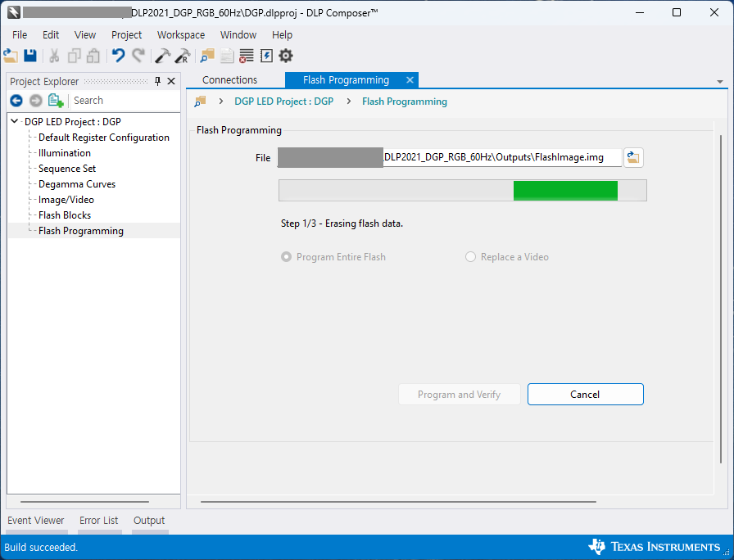This screenshot has height=560, width=734.
Task: Open settings with the gear toolbar icon
Action: [x=286, y=56]
